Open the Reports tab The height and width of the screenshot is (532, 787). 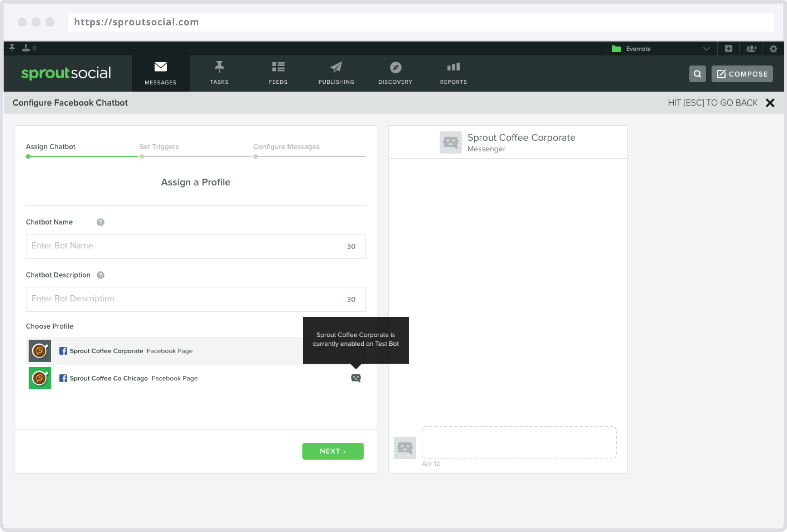tap(453, 73)
